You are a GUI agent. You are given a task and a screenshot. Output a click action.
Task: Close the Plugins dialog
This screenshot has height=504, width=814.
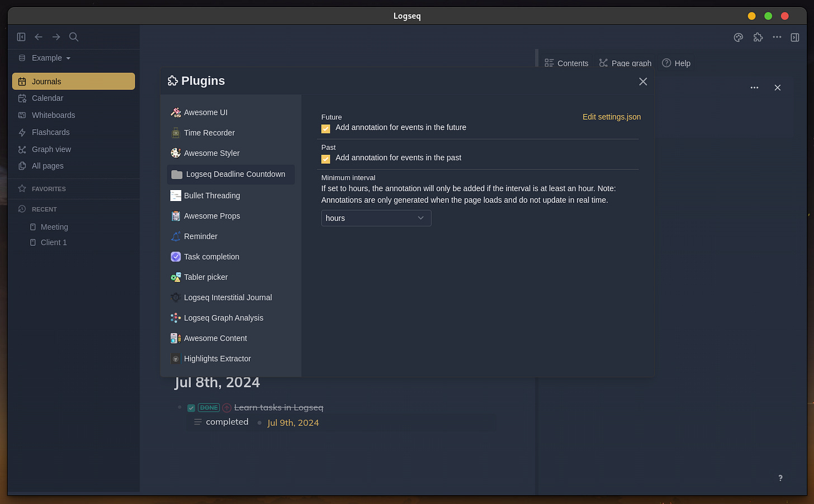coord(643,82)
